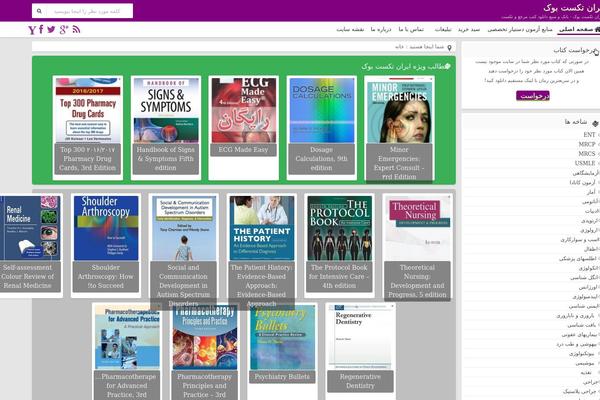Click Shoulder Arthroscopy: How to Succeed caption
The width and height of the screenshot is (600, 400).
106,276
